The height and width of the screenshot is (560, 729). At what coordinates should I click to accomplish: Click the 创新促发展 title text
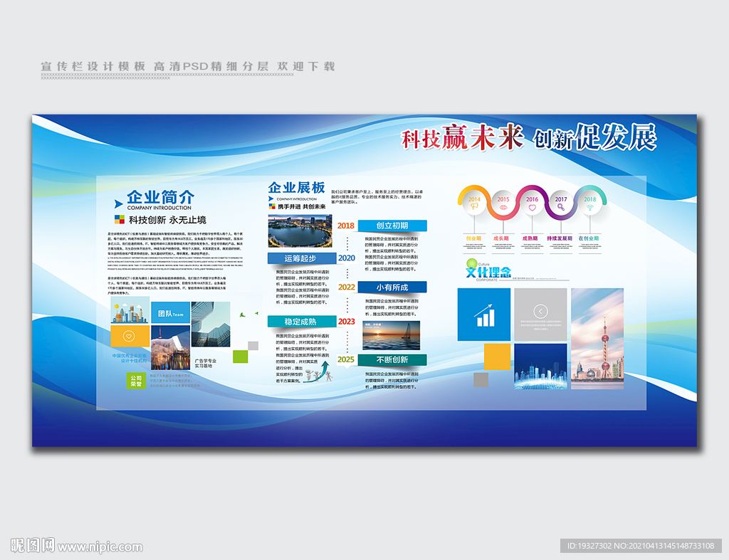click(x=594, y=137)
